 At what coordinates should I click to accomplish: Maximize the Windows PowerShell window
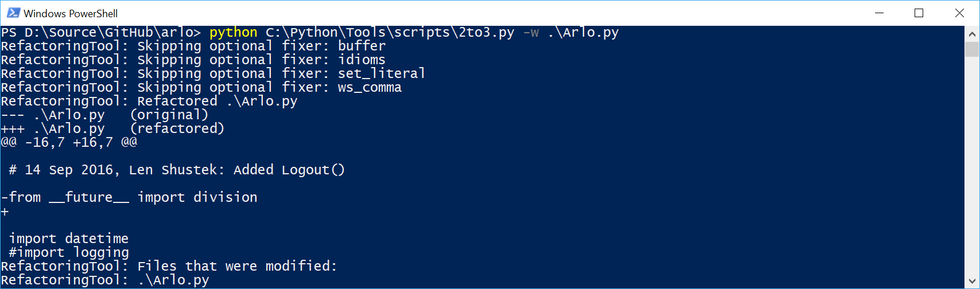click(919, 13)
